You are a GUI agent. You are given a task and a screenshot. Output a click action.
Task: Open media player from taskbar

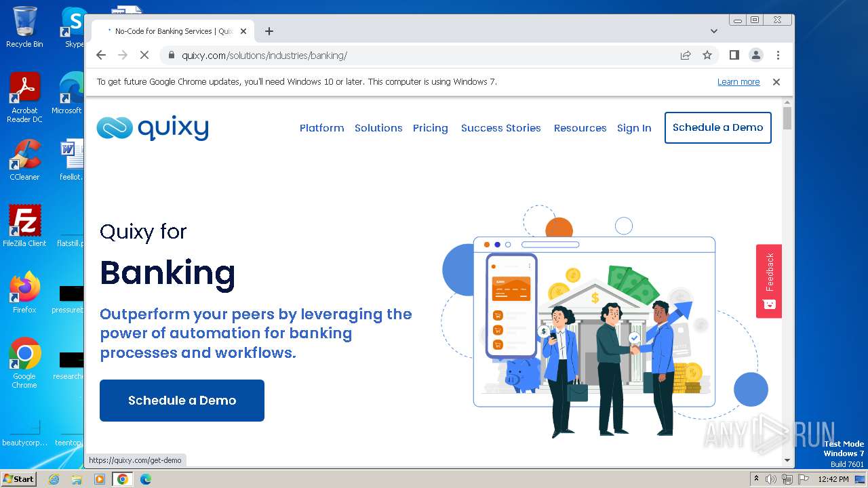coord(100,479)
